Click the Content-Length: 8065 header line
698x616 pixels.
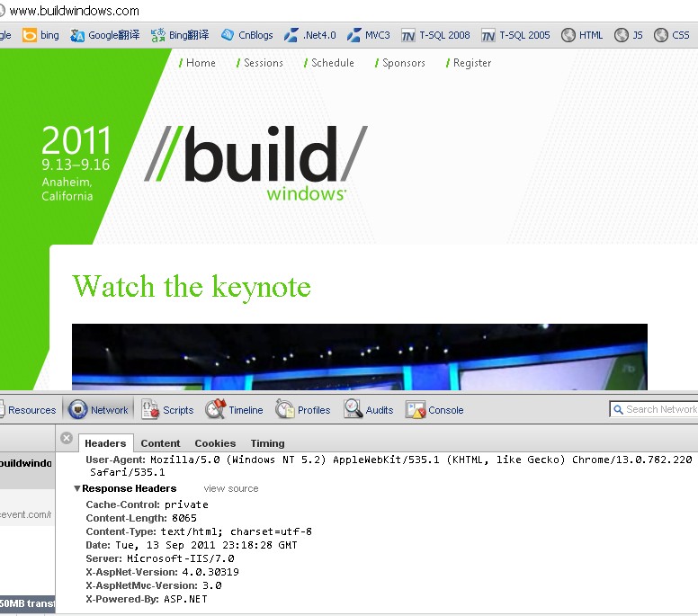coord(141,518)
